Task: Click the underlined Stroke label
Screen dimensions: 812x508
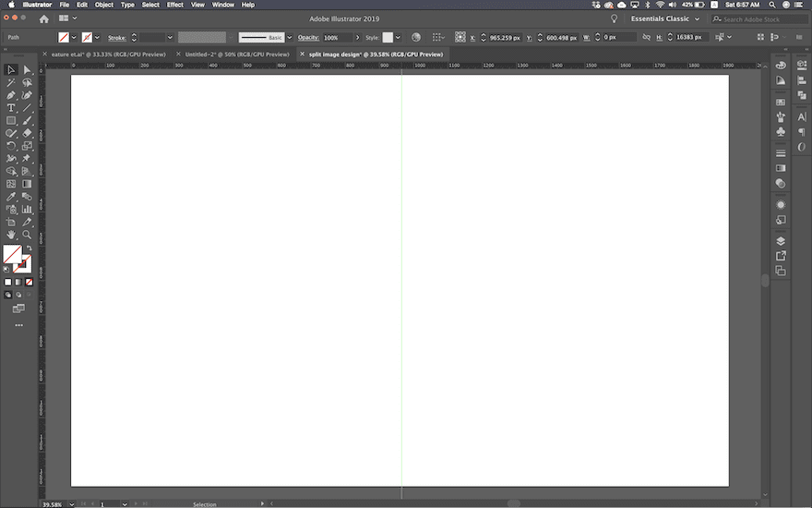Action: pos(116,38)
